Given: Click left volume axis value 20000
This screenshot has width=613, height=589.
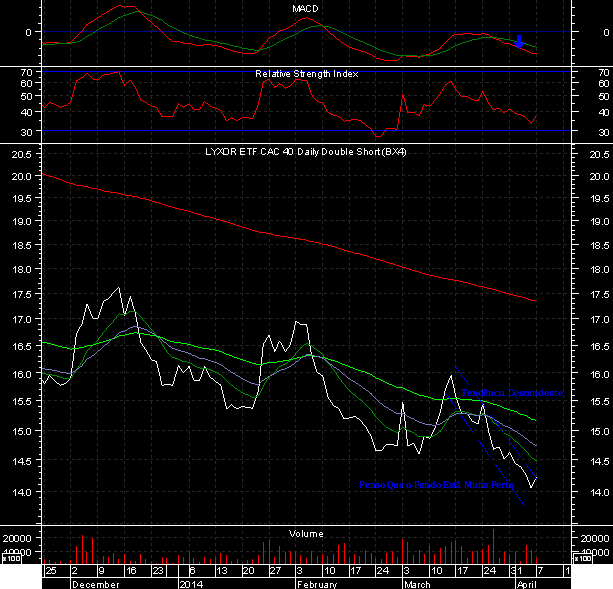Looking at the screenshot, I should tap(17, 538).
